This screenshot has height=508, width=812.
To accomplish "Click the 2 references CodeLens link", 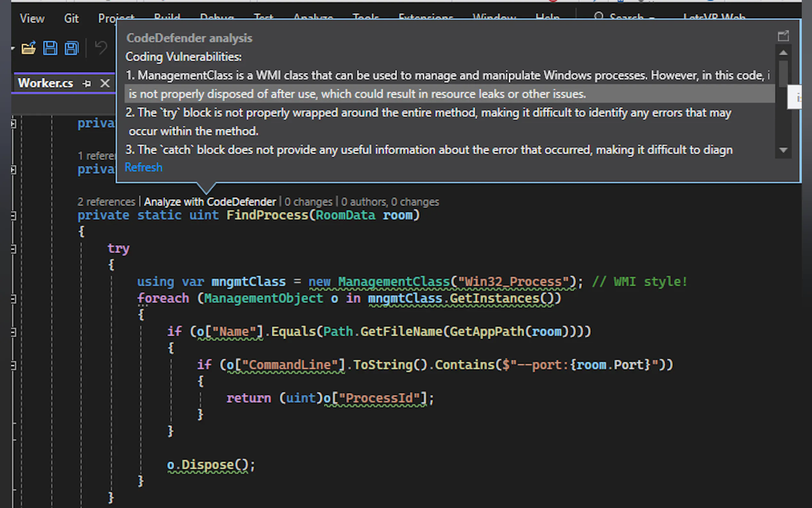I will coord(106,202).
